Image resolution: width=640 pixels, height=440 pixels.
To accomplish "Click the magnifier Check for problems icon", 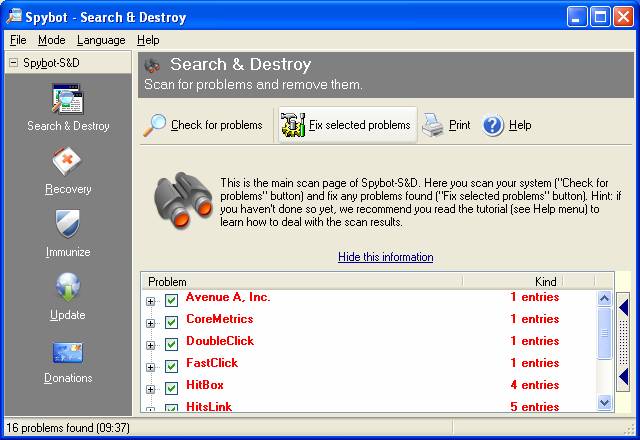I will (154, 125).
